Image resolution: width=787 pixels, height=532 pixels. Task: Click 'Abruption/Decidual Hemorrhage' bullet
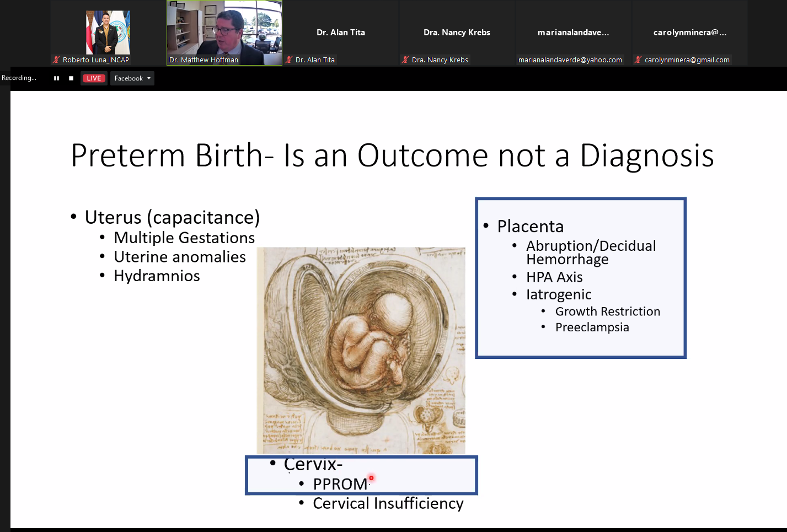[x=591, y=252]
